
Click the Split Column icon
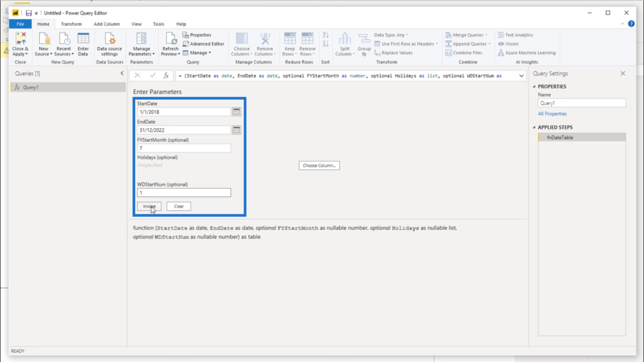pos(345,44)
